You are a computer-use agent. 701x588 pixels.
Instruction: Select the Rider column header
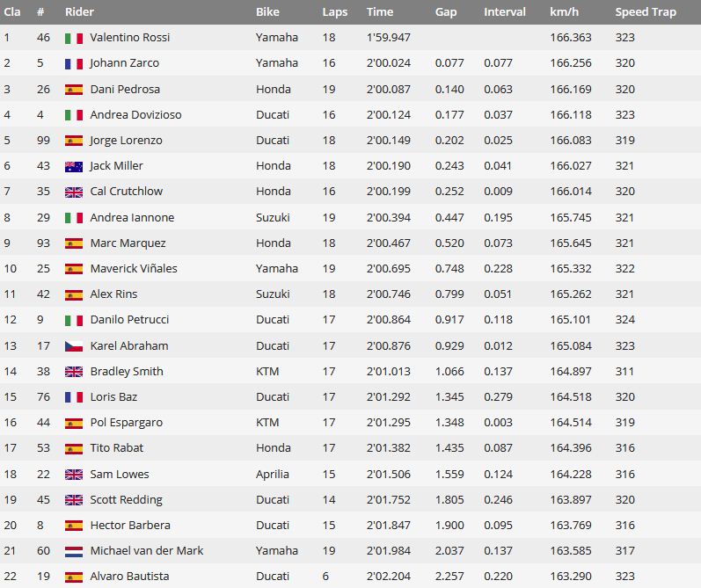coord(79,12)
